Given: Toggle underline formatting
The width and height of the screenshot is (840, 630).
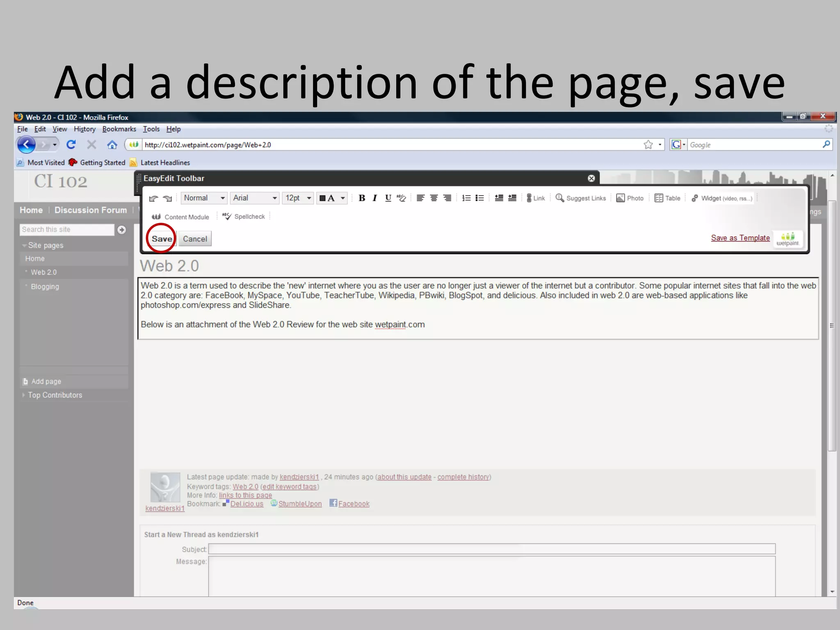Looking at the screenshot, I should click(x=388, y=198).
